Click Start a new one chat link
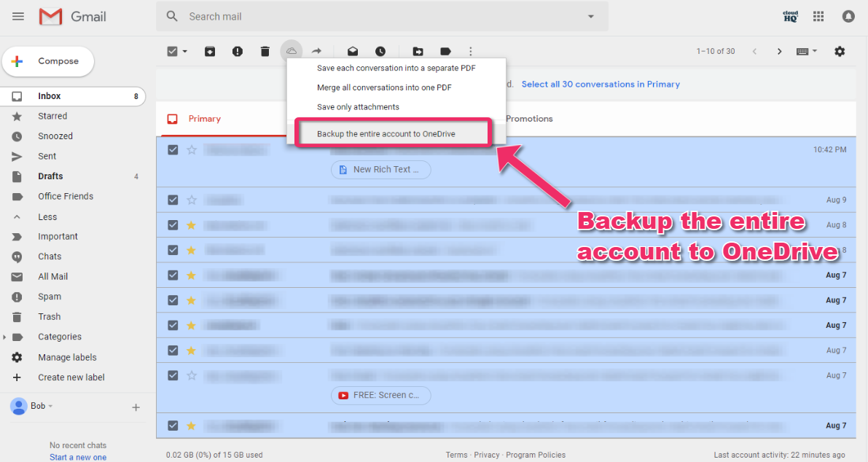Screen dimensions: 868x462 point(77,457)
